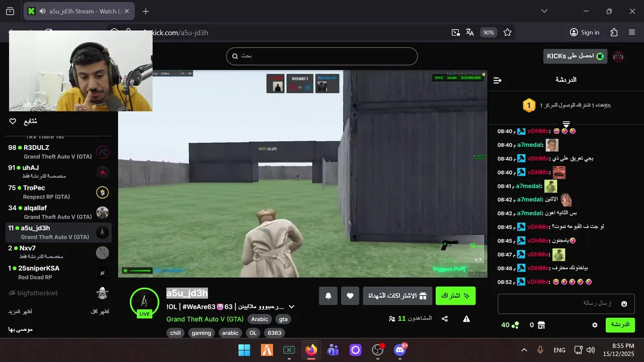Click the share stream icon

pos(445,319)
